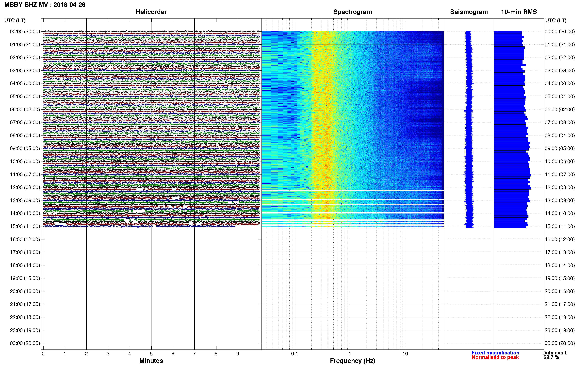Click the left '15:00 (11:00)' time label

coord(25,226)
